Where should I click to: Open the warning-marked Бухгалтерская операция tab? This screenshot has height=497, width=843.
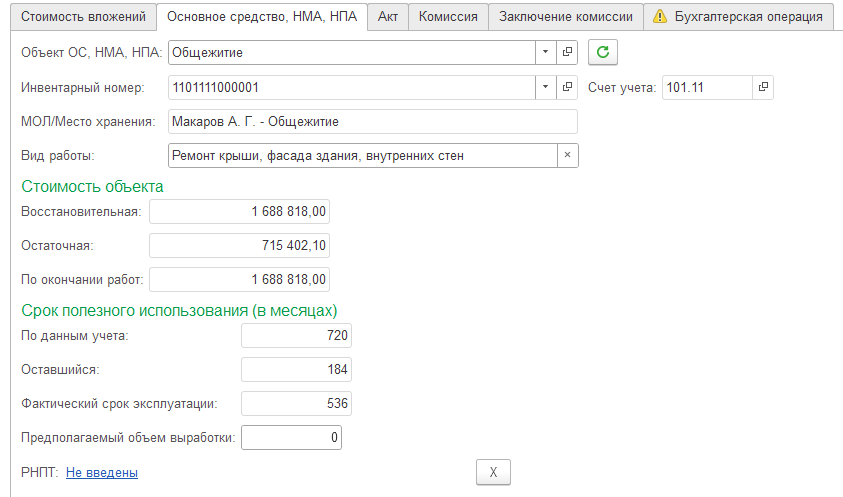point(738,17)
